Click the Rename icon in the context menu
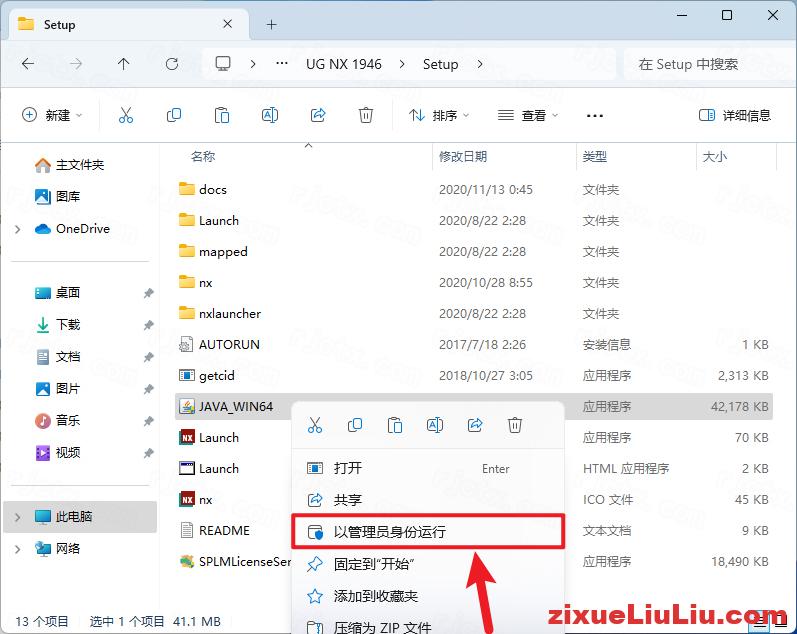 435,425
